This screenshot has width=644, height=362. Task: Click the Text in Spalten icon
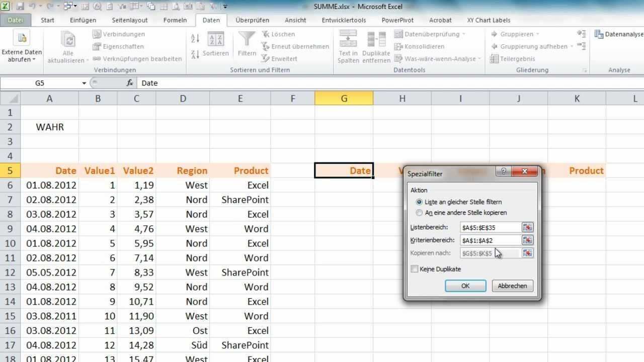coord(348,39)
